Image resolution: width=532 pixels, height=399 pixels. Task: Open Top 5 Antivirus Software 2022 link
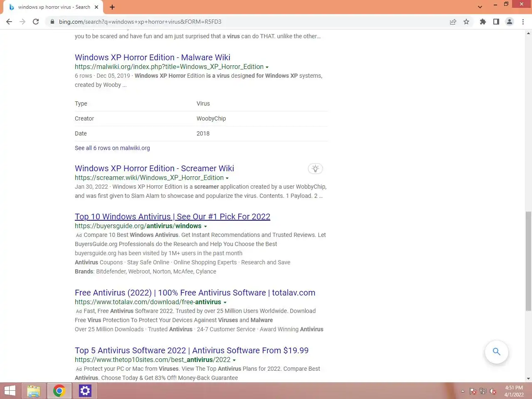click(192, 350)
